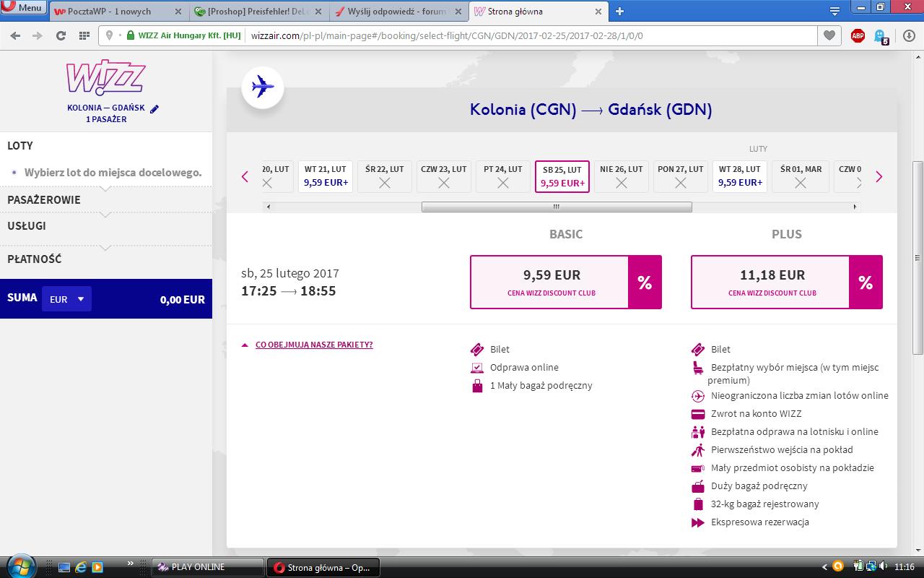The image size is (924, 578).
Task: Grab the date carousel horizontal scroll thumb
Action: [557, 207]
